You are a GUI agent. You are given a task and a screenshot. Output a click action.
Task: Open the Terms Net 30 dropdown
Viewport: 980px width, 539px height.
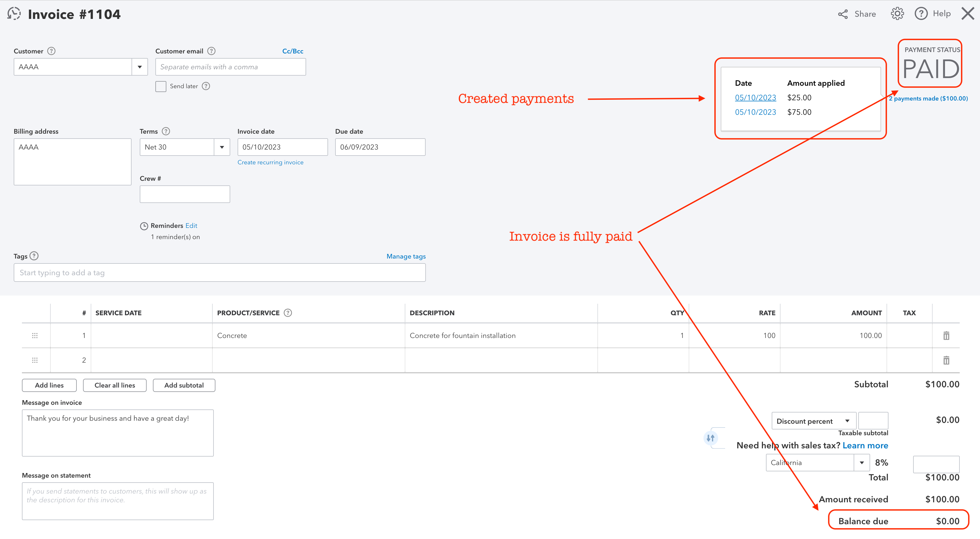point(222,147)
